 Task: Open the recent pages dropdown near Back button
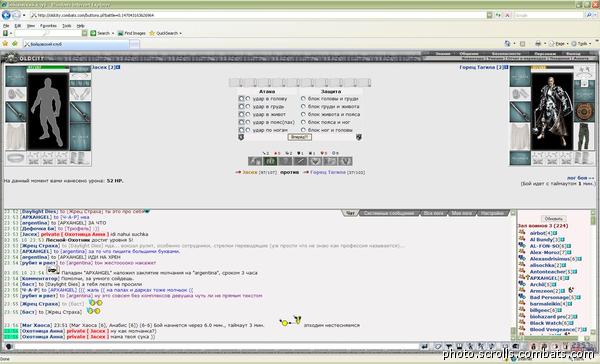(24, 15)
